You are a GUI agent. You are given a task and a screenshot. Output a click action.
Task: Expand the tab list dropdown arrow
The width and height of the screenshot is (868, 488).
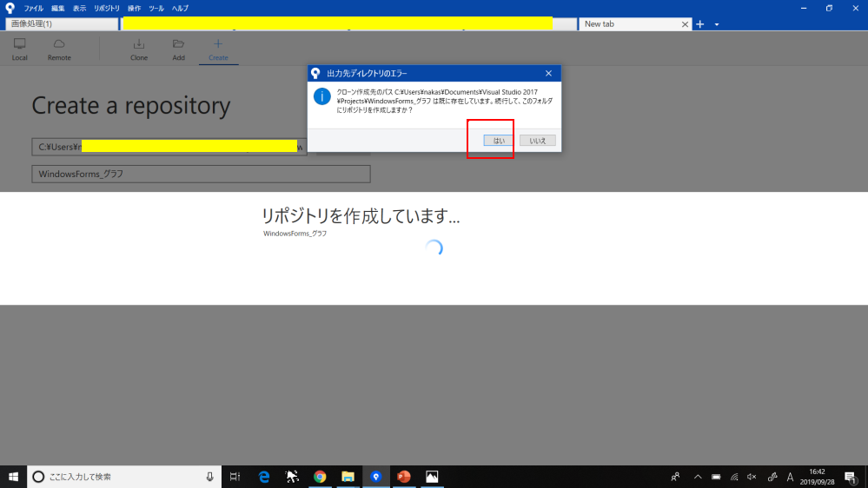coord(716,24)
